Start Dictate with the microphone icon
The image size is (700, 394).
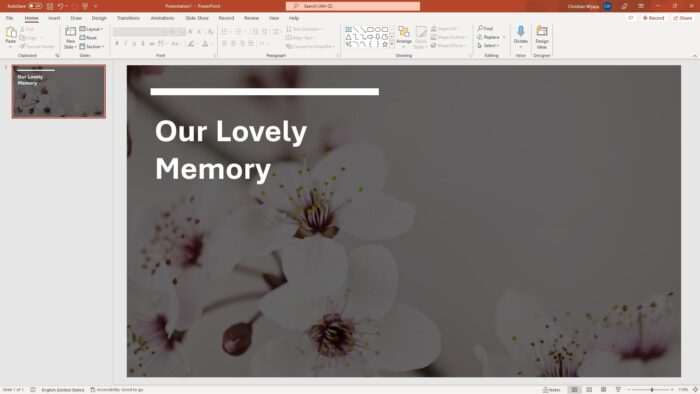click(521, 36)
